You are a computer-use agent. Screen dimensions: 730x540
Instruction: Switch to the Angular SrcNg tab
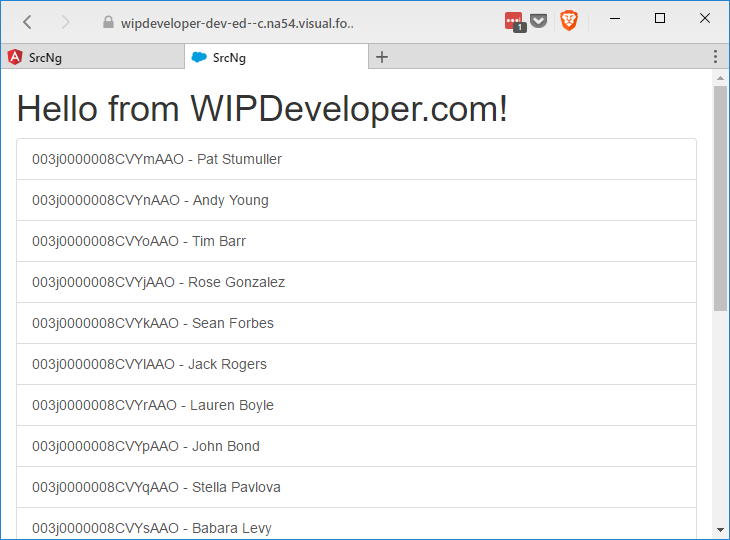coord(93,57)
